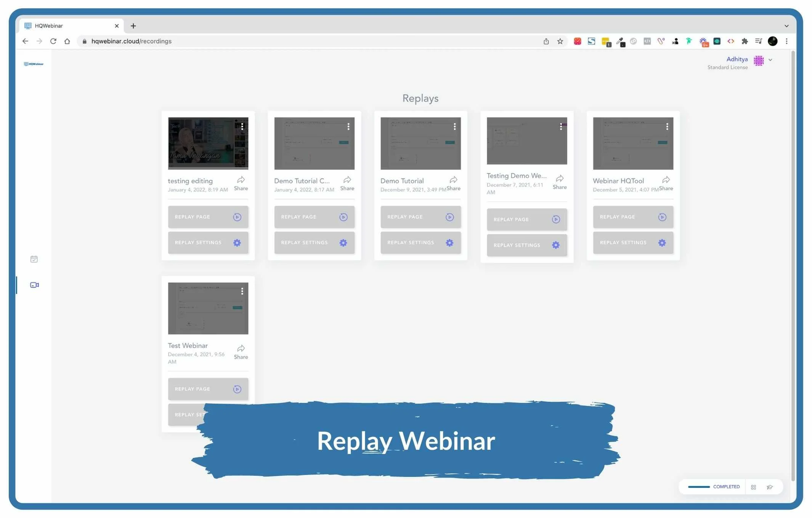
Task: Open three-dot menu on Demo Tutorial card
Action: pyautogui.click(x=454, y=127)
